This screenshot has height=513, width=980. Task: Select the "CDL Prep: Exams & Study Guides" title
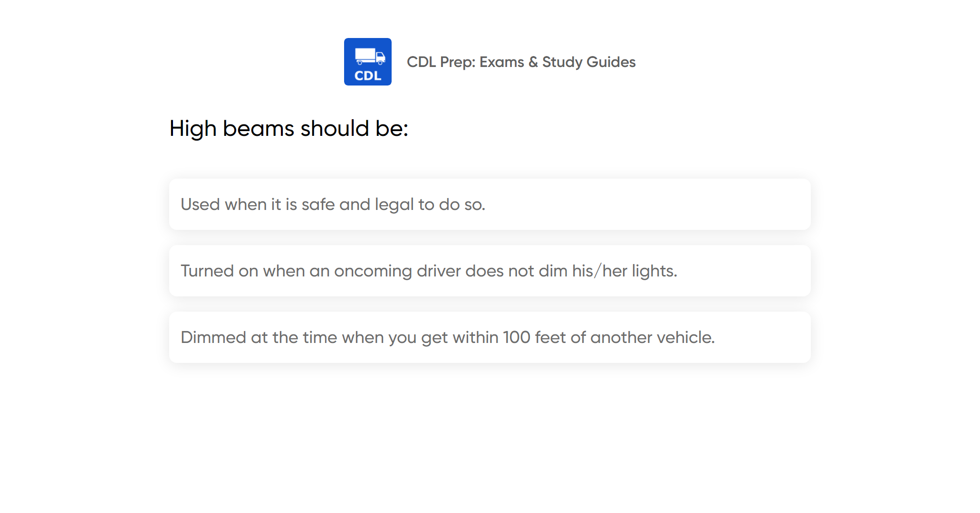[x=521, y=62]
